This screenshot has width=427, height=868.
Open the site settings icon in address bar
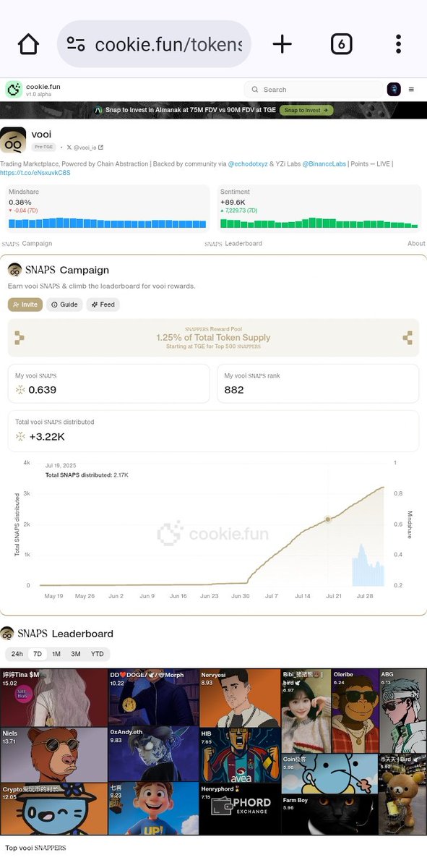pos(76,44)
